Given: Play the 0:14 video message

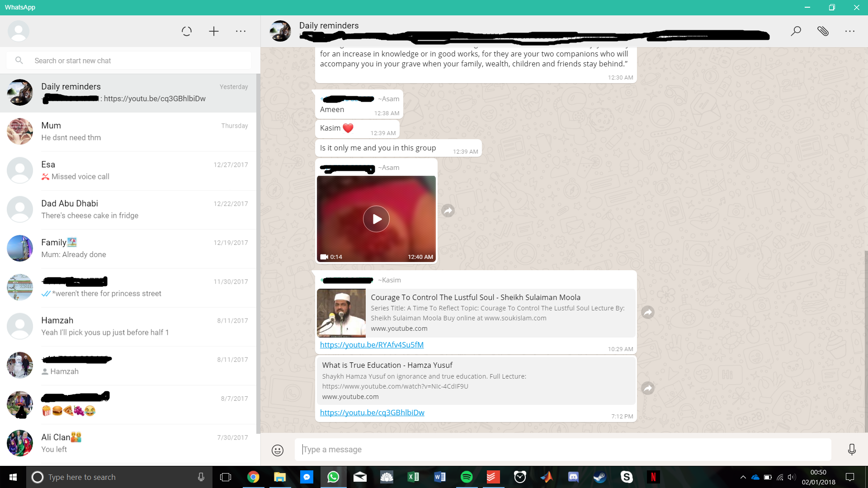Looking at the screenshot, I should pos(376,219).
